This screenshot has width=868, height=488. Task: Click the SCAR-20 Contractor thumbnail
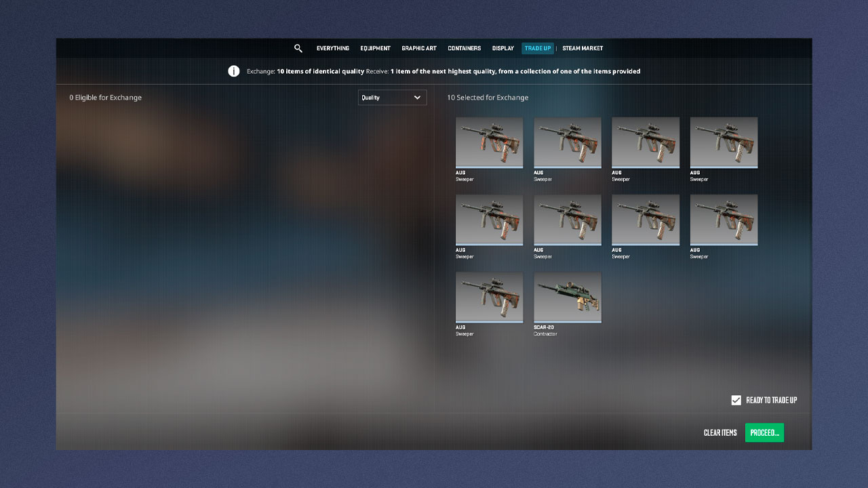tap(568, 297)
